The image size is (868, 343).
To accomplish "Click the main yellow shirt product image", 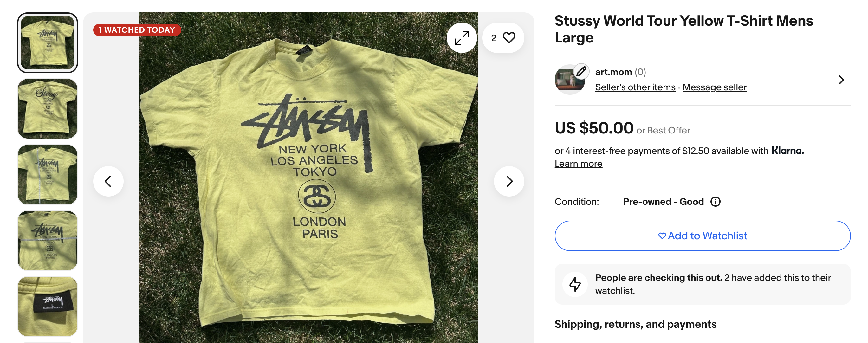I will click(x=308, y=189).
